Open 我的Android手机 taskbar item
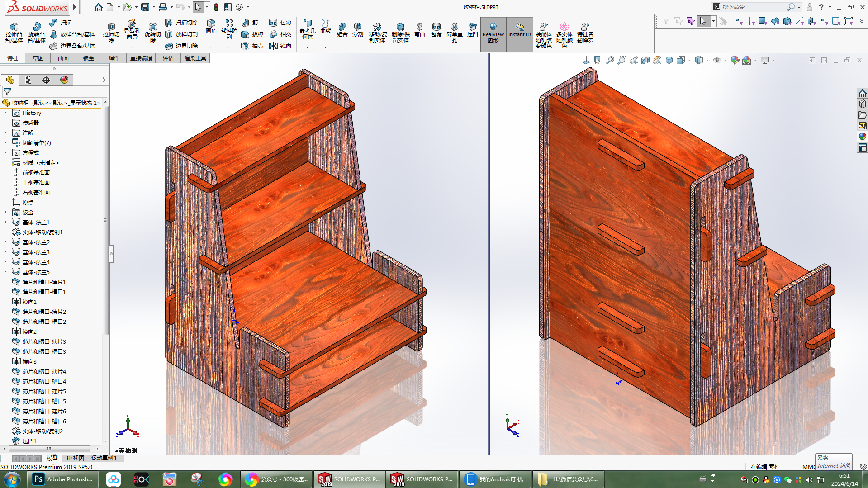 tap(494, 479)
